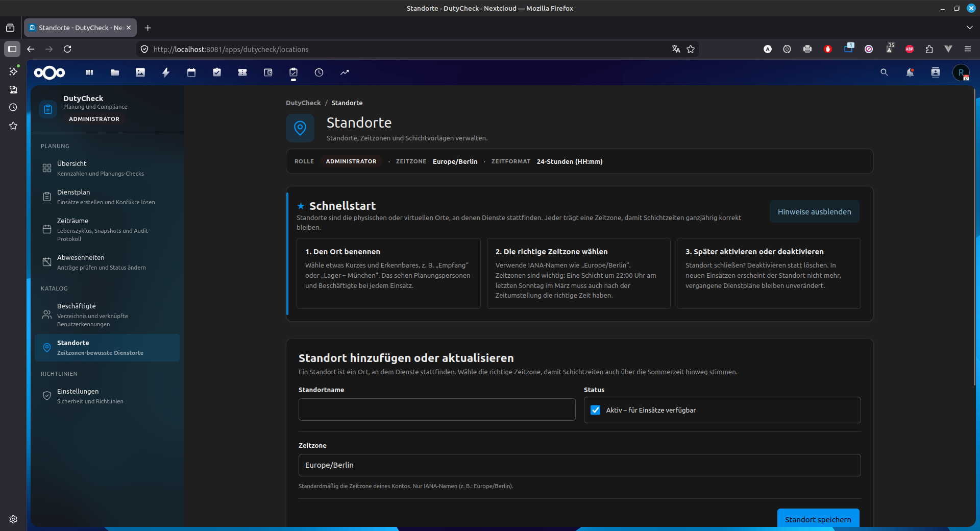Open the user avatar menu

[961, 73]
